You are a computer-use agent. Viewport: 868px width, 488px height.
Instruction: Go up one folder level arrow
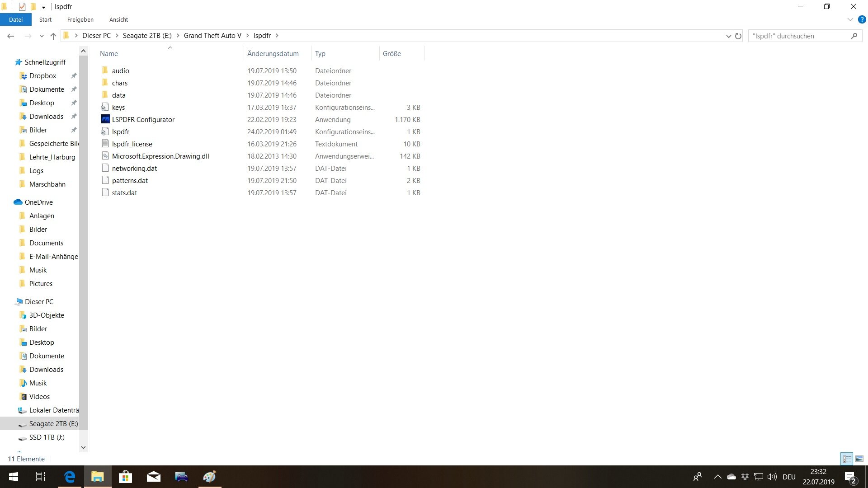(x=53, y=36)
